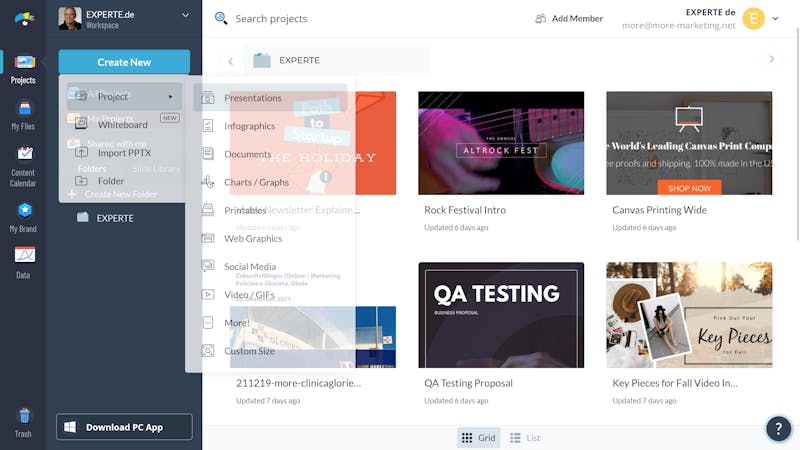Go back with the left breadcrumb arrow
This screenshot has width=800, height=450.
[x=231, y=62]
